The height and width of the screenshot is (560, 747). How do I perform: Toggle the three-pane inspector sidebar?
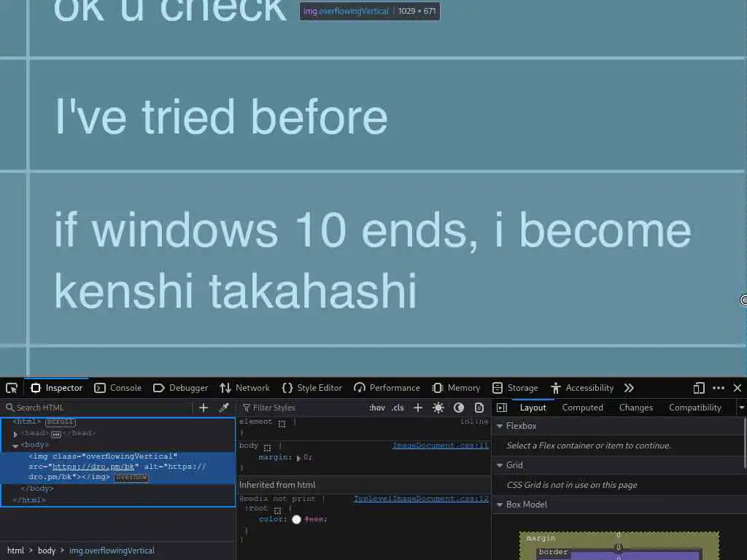click(502, 408)
